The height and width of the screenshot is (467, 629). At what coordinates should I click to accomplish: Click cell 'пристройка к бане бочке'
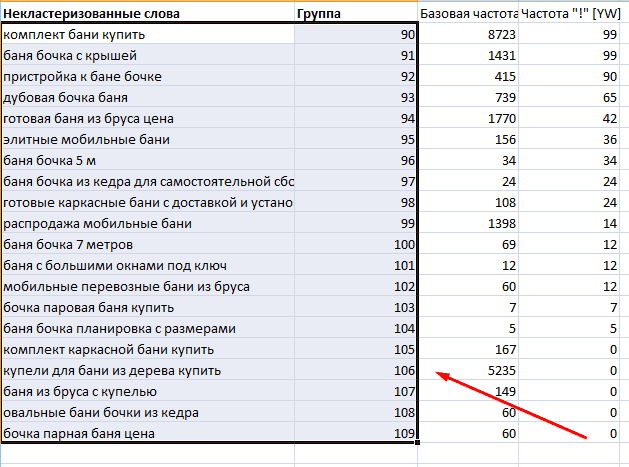click(x=148, y=76)
